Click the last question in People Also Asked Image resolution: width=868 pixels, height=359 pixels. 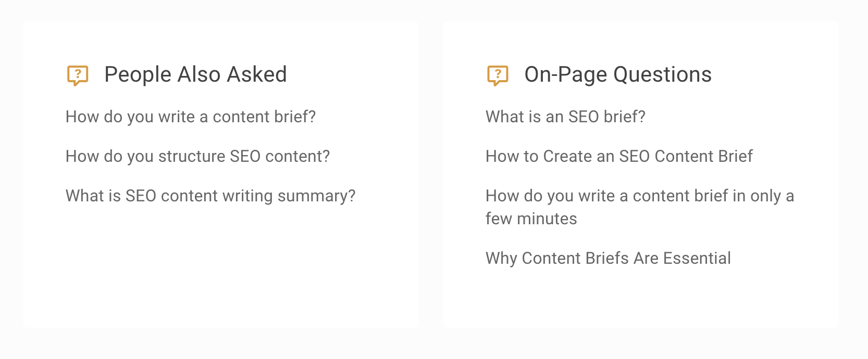tap(210, 196)
